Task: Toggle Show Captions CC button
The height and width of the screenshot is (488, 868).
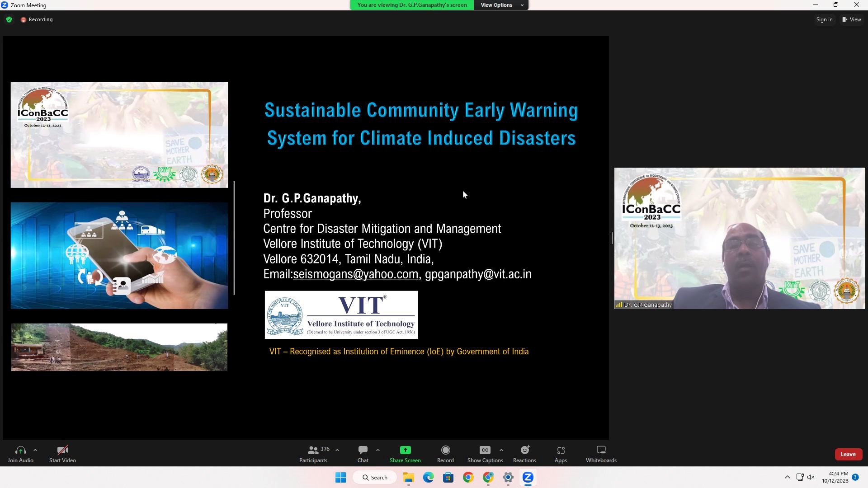Action: [485, 454]
